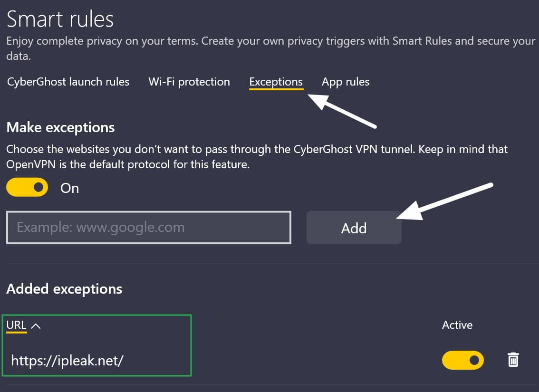Image resolution: width=539 pixels, height=392 pixels.
Task: Click the Smart Rules privacy intro text
Action: click(x=270, y=48)
